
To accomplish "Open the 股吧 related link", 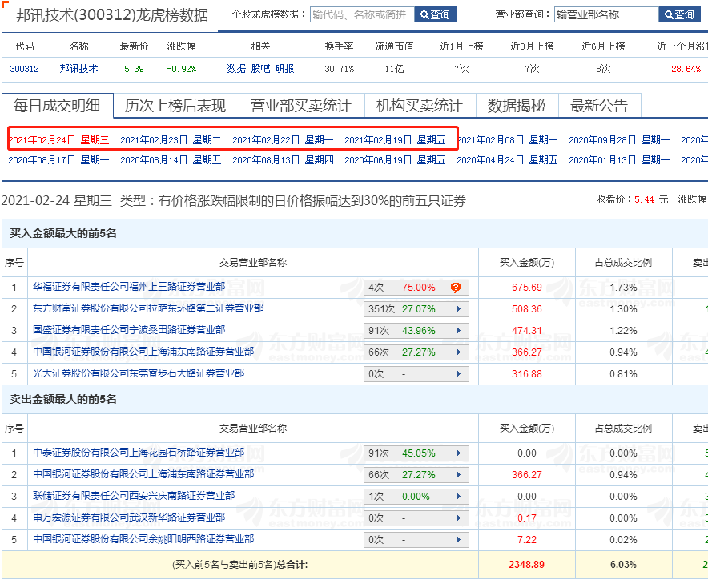I will point(260,69).
